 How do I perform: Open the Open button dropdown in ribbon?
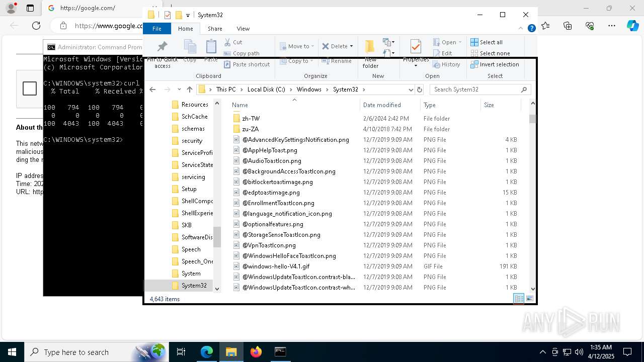click(460, 42)
